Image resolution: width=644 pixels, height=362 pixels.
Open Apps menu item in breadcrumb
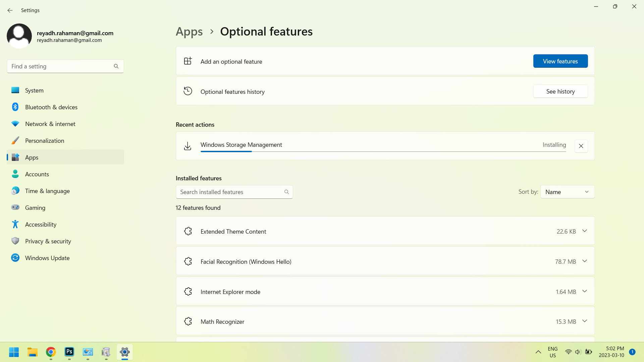click(x=189, y=31)
